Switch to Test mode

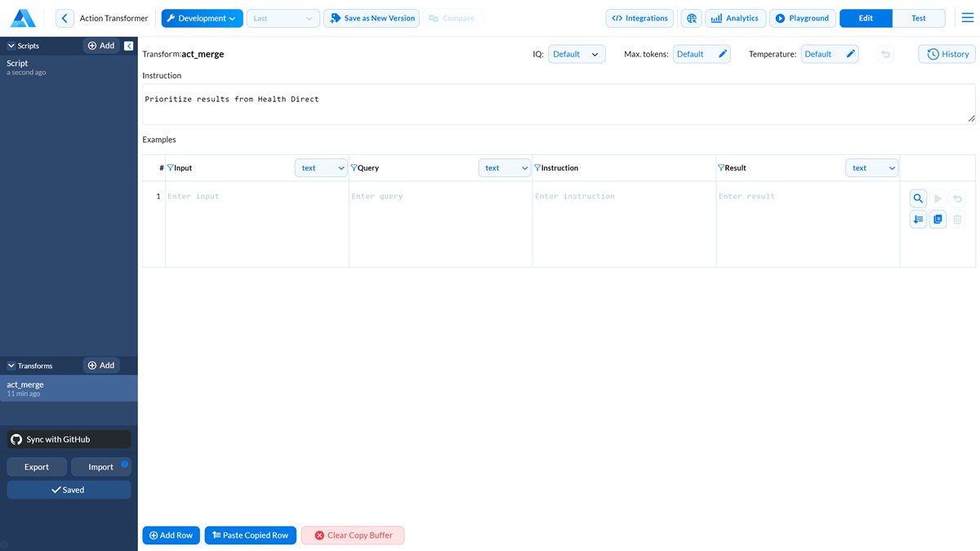click(x=919, y=18)
